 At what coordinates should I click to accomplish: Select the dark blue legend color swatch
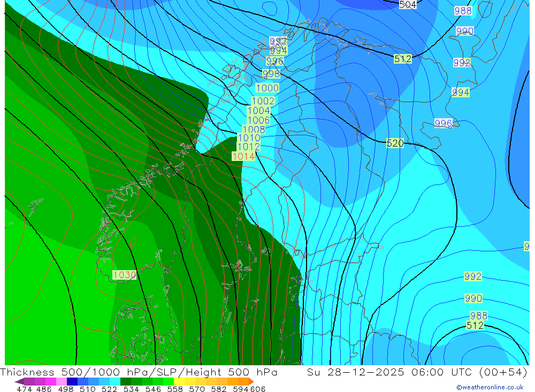pos(72,381)
